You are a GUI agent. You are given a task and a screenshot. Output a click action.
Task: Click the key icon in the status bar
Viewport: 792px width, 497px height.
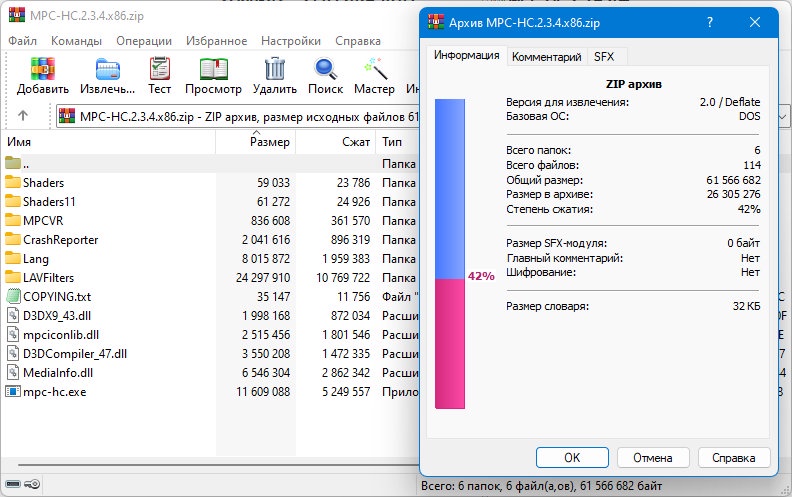point(32,484)
